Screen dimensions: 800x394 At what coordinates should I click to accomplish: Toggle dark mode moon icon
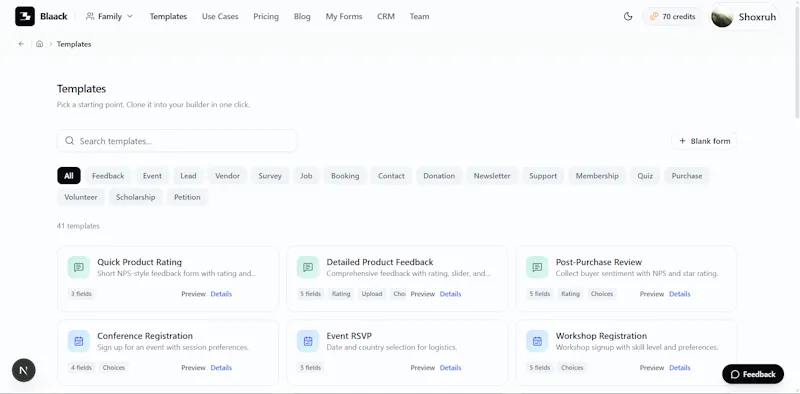[x=628, y=16]
